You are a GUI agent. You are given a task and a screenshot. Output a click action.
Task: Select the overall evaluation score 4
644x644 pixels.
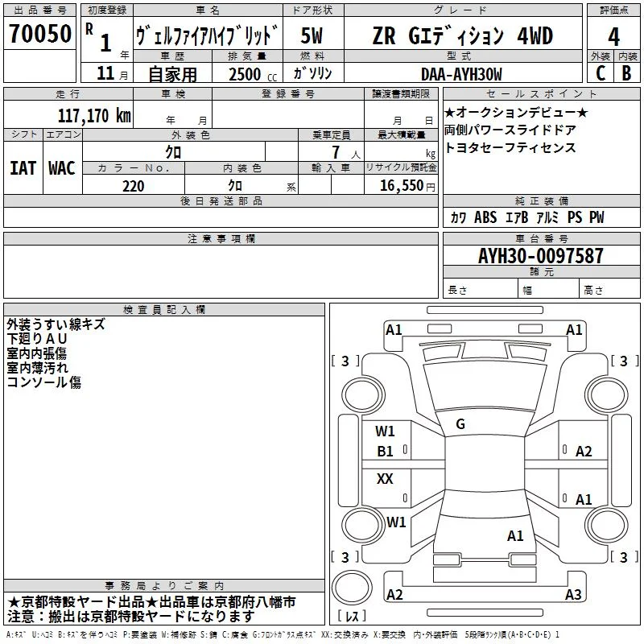coord(613,36)
